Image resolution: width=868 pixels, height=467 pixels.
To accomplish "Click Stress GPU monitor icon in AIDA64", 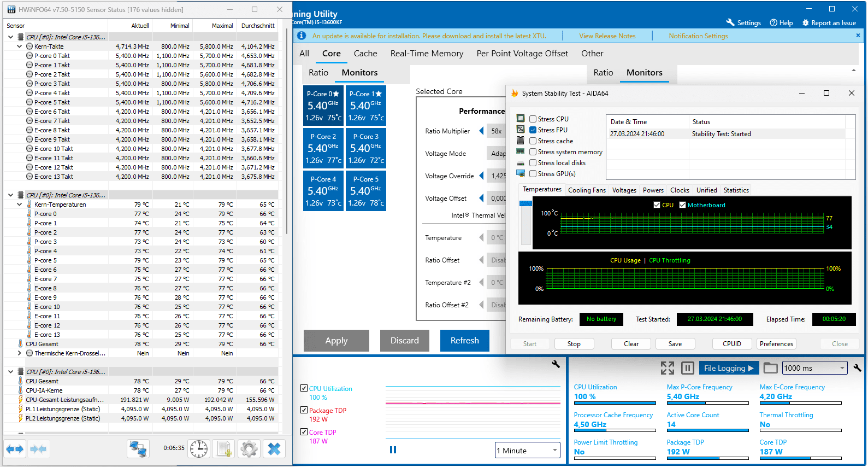I will (521, 173).
